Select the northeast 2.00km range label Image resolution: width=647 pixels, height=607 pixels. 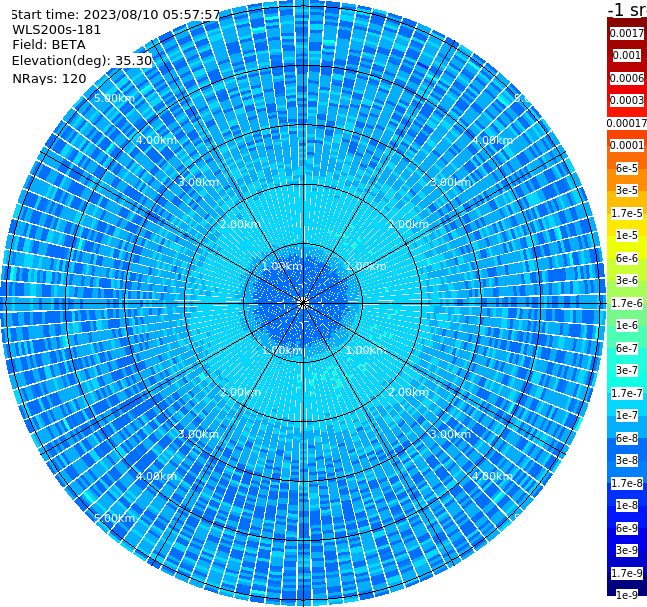408,224
